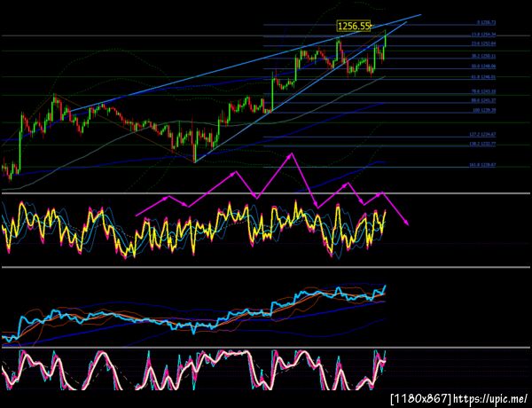Viewport: 532px width, 408px height.
Task: Select the 0 Fibonacci level label
Action: [486, 23]
